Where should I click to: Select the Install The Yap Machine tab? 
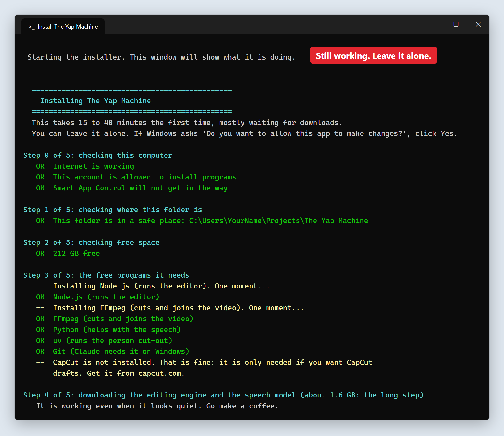63,26
